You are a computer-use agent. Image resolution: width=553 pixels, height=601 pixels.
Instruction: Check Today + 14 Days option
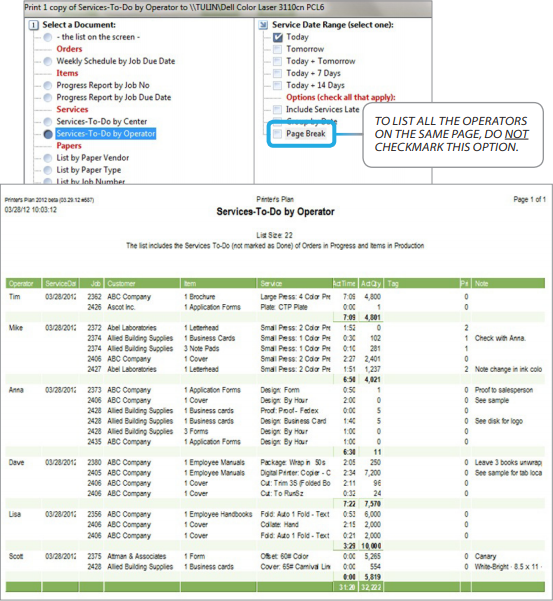[277, 85]
